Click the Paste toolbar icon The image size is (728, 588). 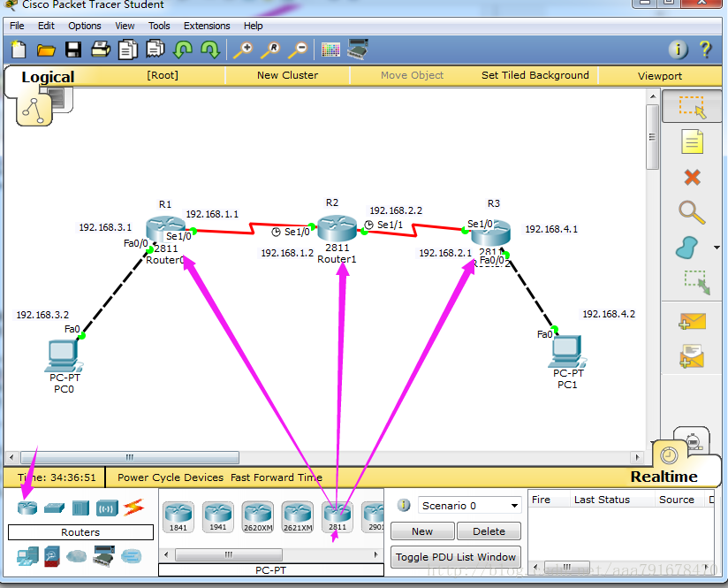click(x=155, y=49)
